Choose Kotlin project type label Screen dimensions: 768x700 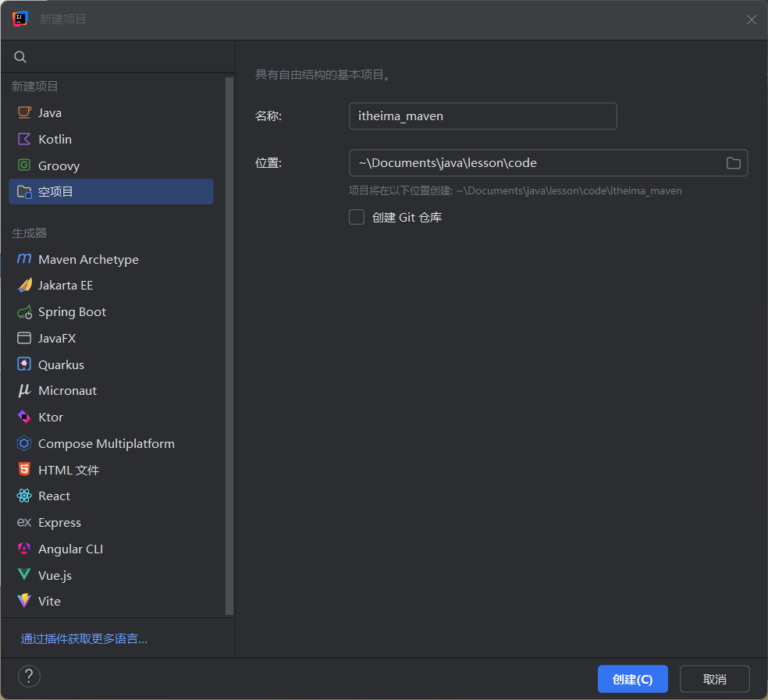click(x=55, y=140)
